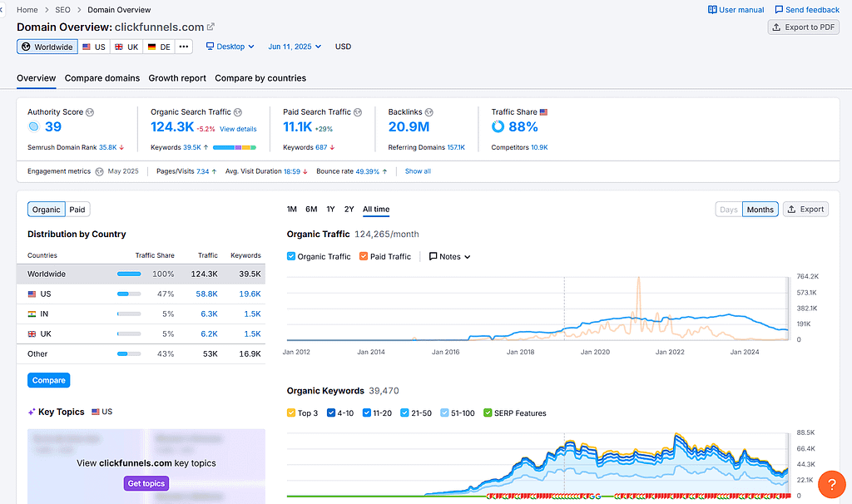Toggle the Organic Traffic checkbox
Screen dimensions: 852x504
point(291,256)
